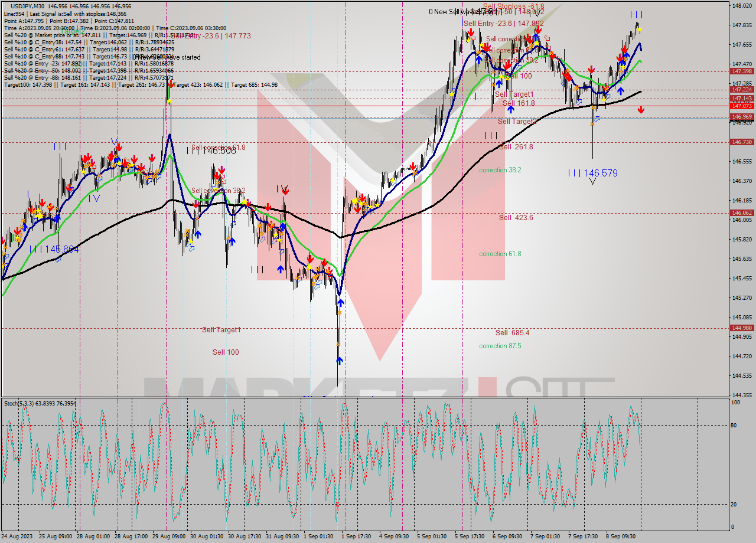
Task: Click the 147.835 price axis value
Action: 742,25
